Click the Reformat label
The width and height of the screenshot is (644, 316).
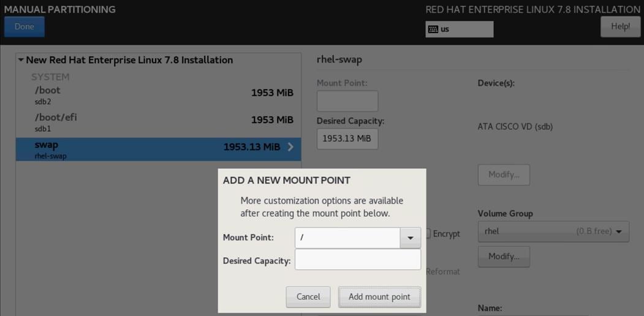click(x=443, y=272)
